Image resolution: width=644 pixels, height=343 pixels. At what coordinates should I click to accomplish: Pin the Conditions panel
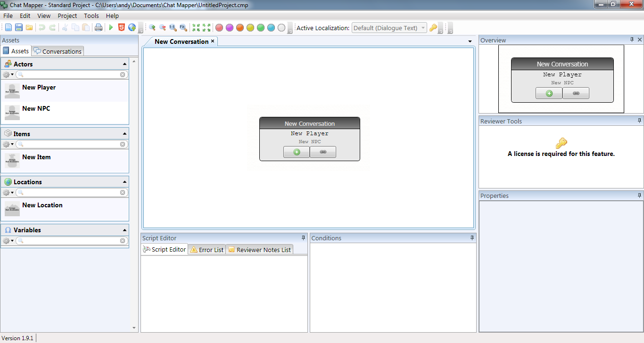point(472,238)
